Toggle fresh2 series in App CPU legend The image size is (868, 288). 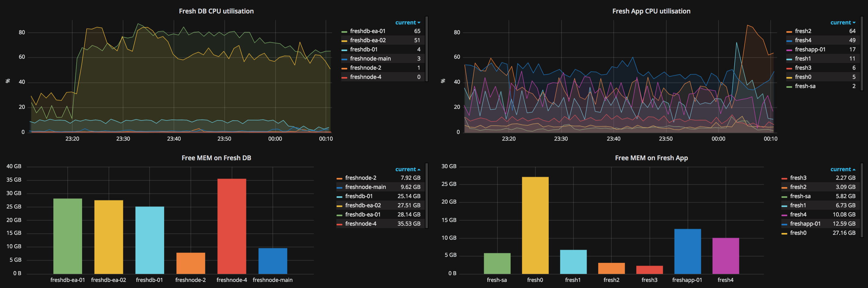point(803,31)
